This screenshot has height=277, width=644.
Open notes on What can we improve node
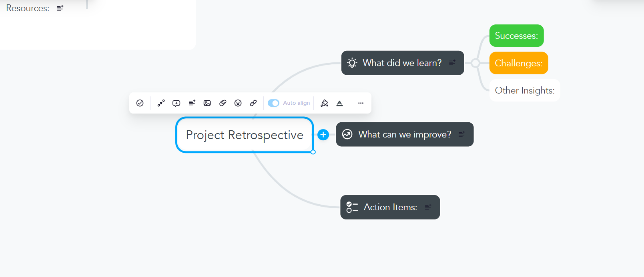[462, 134]
